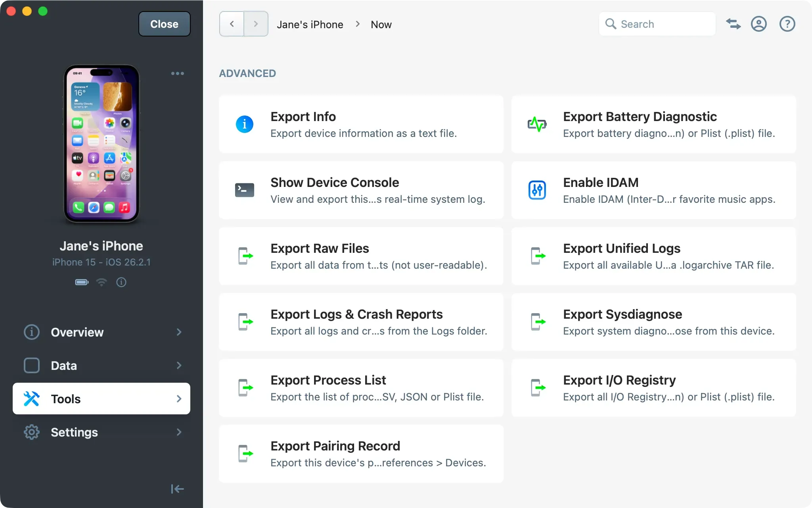Expand the Data chevron

tap(179, 365)
